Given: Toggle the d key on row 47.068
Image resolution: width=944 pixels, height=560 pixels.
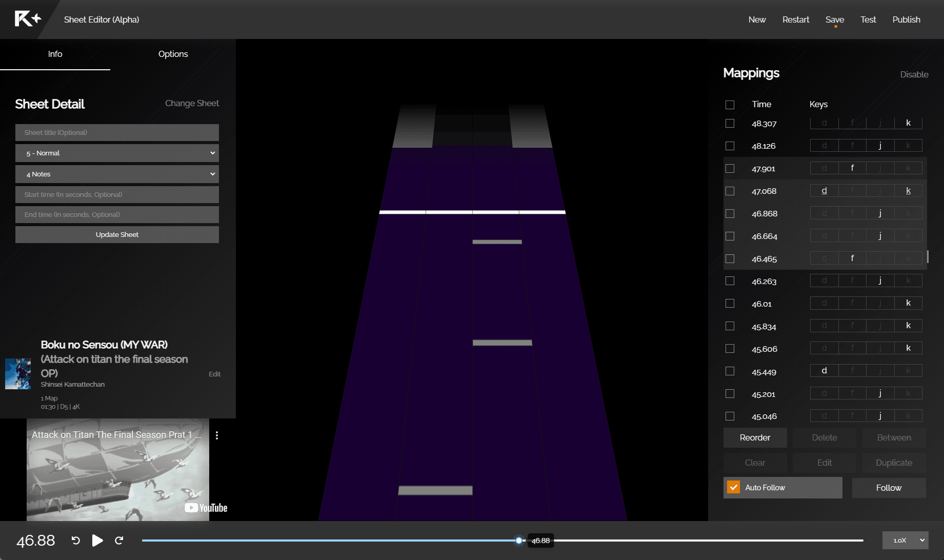Looking at the screenshot, I should (x=824, y=191).
